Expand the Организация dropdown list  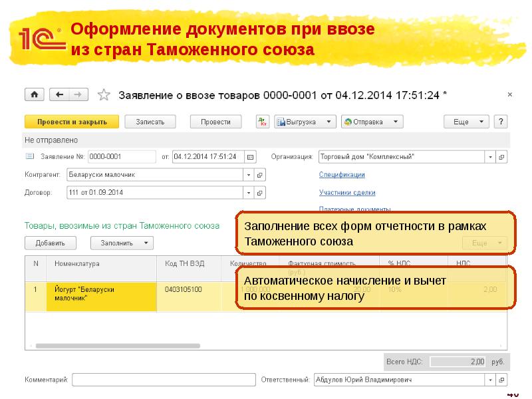[490, 157]
